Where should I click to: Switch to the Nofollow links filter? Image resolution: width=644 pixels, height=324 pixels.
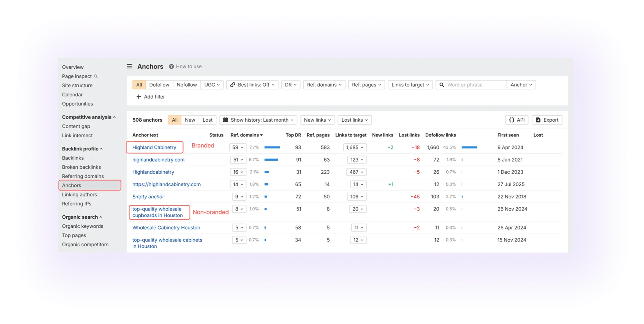point(187,85)
